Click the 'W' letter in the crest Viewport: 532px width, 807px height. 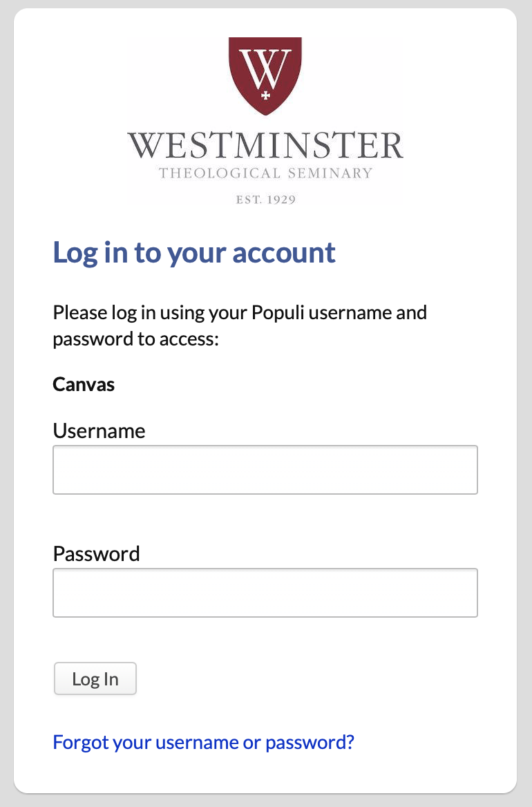coord(265,66)
